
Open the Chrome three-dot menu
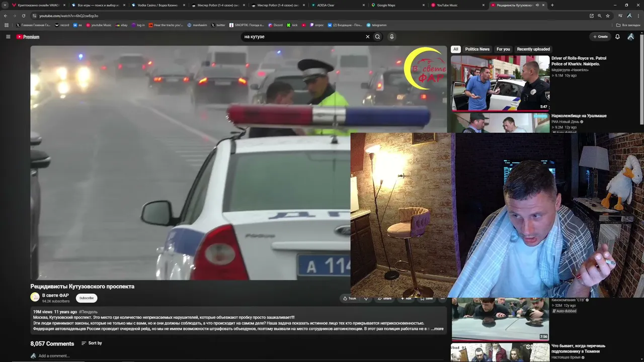(x=638, y=16)
